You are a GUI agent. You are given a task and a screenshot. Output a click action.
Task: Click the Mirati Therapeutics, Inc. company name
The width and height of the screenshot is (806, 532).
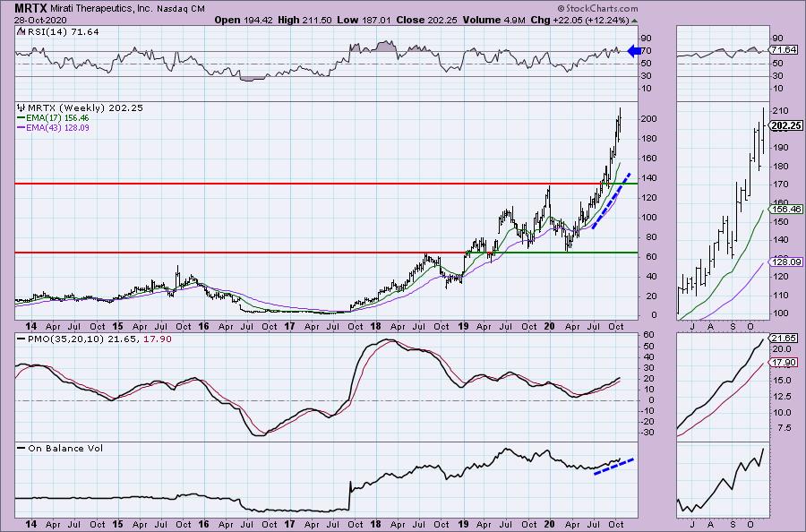coord(102,9)
